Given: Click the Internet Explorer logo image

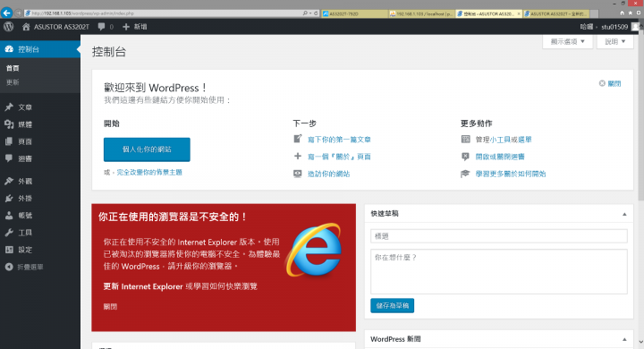Looking at the screenshot, I should tap(314, 250).
